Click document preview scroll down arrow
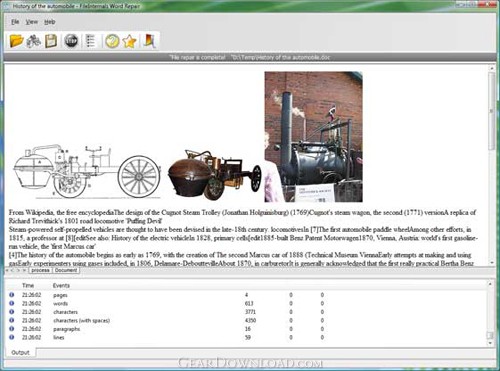500x371 pixels. point(492,263)
